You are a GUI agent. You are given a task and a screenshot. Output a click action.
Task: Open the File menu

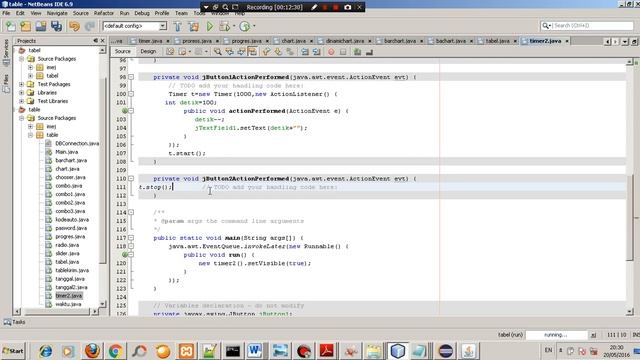pos(6,13)
